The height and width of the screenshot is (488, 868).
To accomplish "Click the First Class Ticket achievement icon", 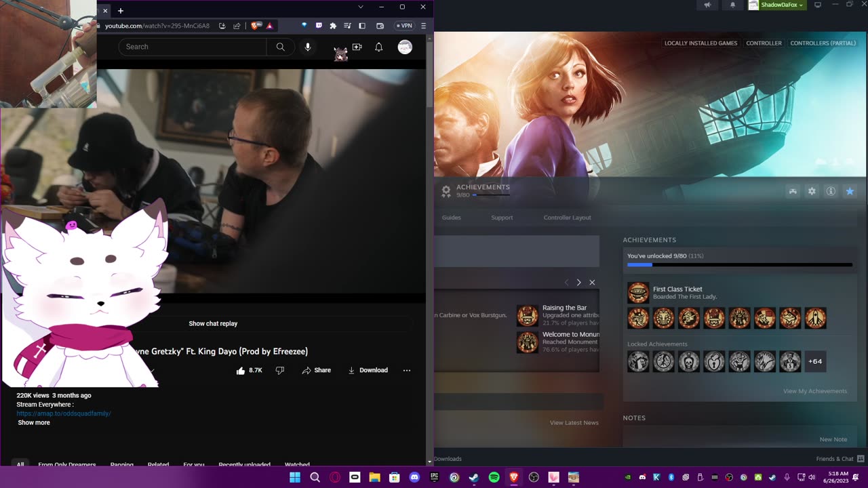I will point(638,293).
